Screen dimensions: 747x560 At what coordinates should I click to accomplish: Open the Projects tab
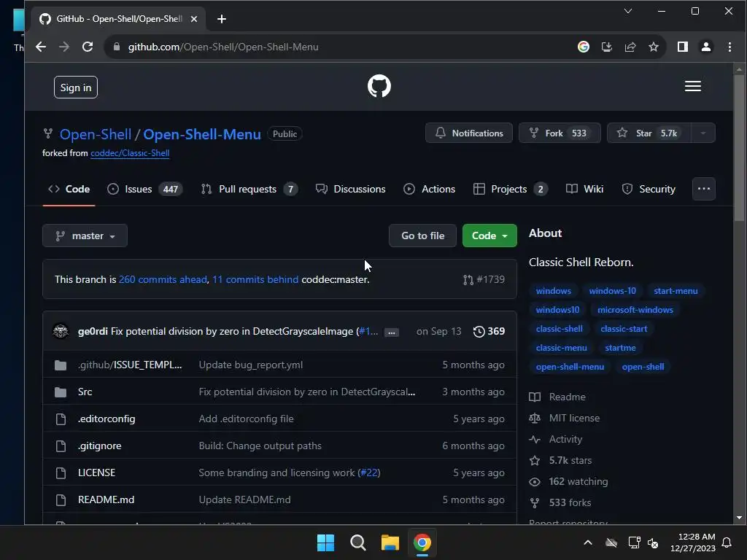coord(511,189)
